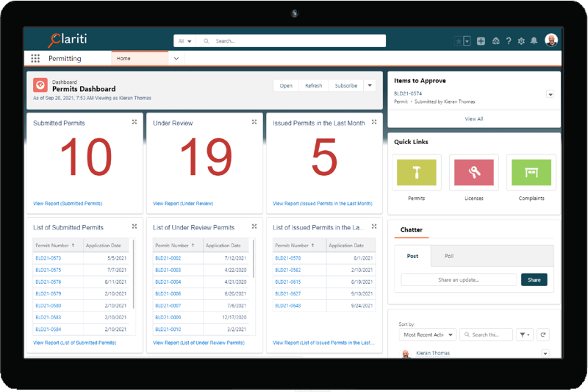Viewport: 588px width, 392px height.
Task: Open the Permits quick link tile
Action: [x=417, y=173]
